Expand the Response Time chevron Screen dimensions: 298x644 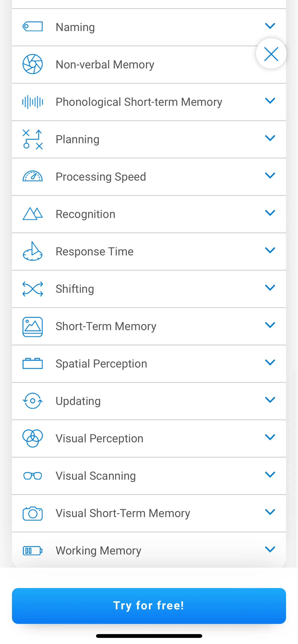tap(270, 250)
